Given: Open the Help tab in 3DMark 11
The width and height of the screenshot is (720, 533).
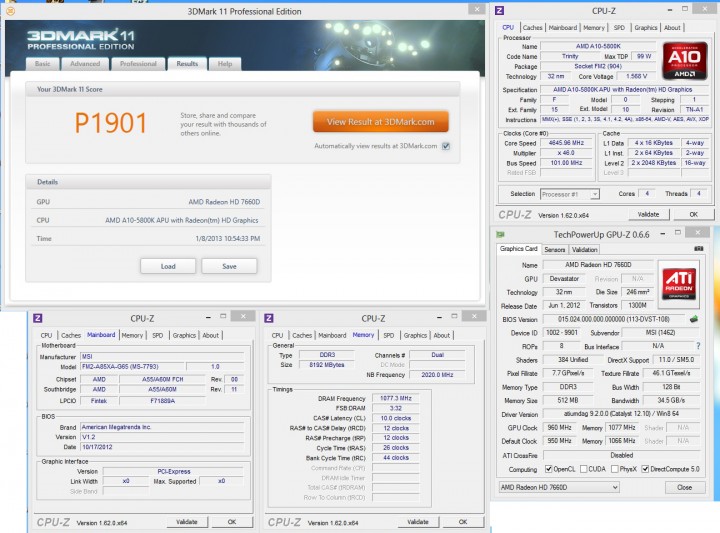Looking at the screenshot, I should point(225,64).
